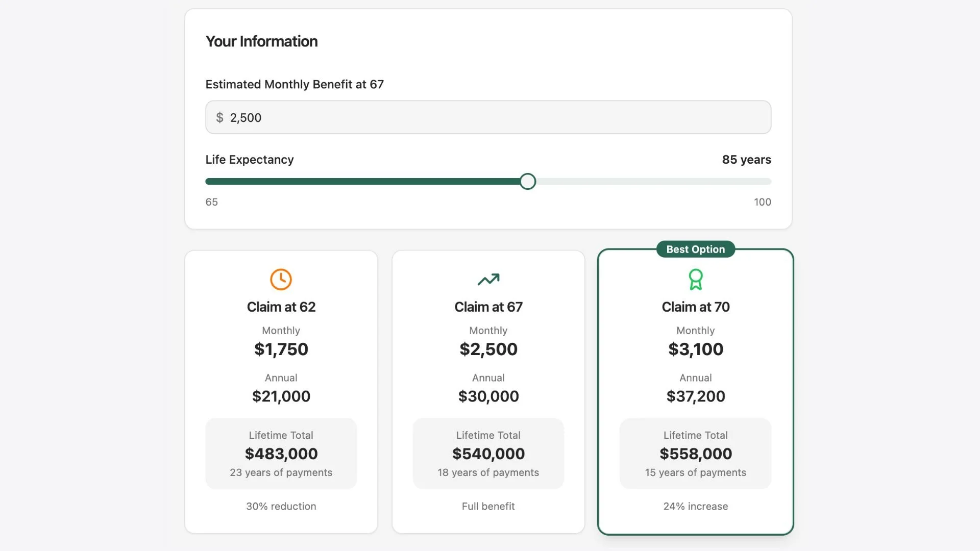Click the Best Option badge
This screenshot has height=551, width=980.
click(695, 249)
